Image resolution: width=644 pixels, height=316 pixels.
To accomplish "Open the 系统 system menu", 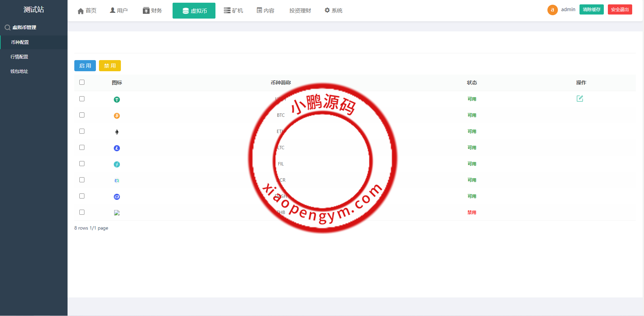I will point(333,11).
